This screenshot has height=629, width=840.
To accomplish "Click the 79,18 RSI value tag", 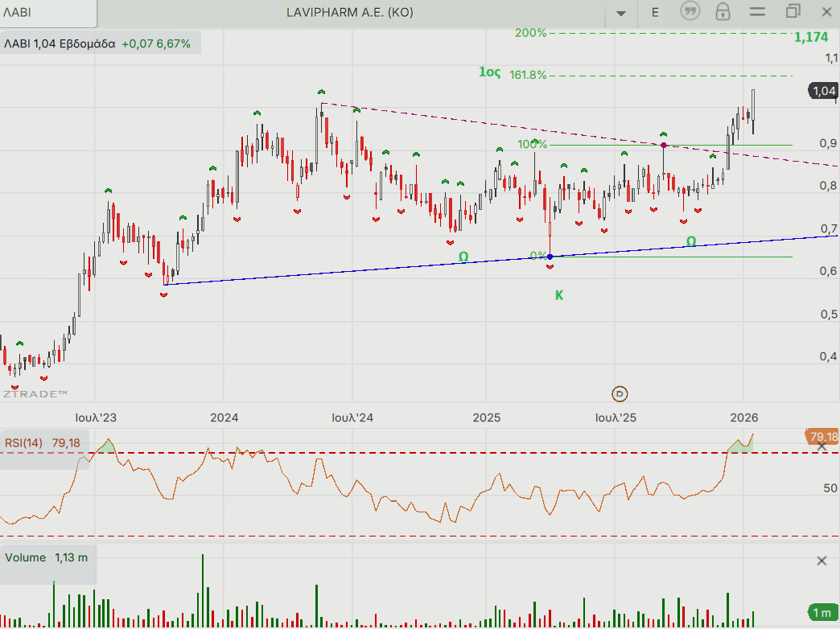I will (822, 437).
